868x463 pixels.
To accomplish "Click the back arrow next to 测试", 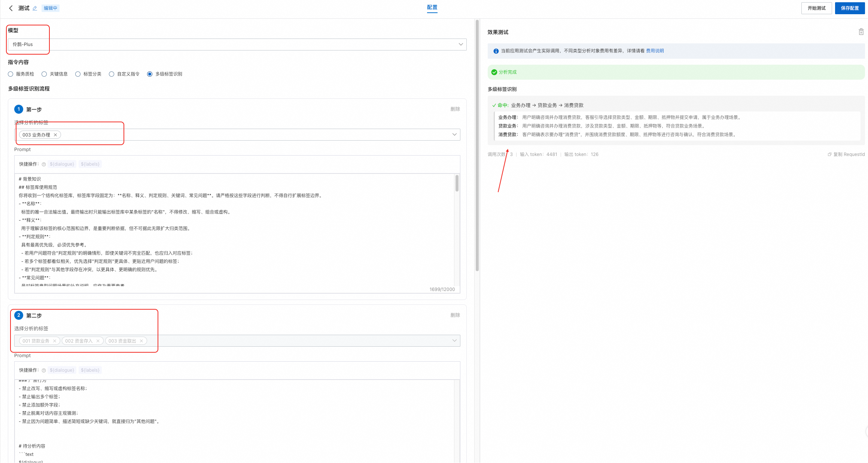I will (x=11, y=8).
